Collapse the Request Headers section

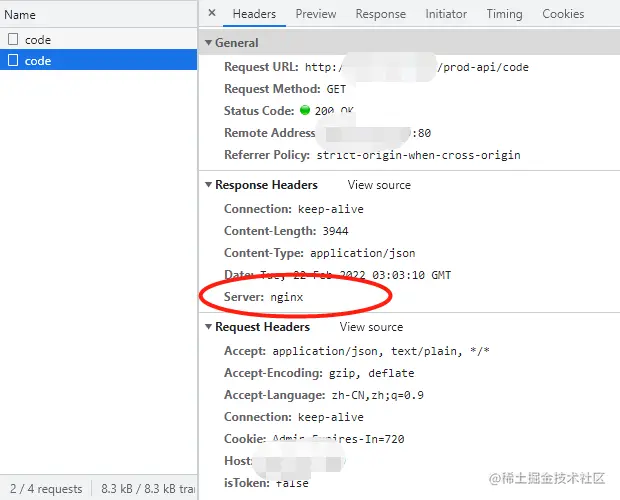pyautogui.click(x=208, y=326)
